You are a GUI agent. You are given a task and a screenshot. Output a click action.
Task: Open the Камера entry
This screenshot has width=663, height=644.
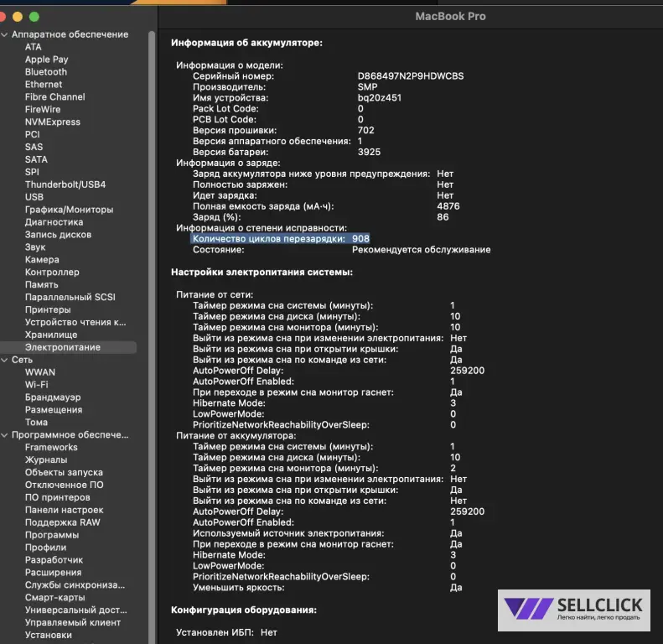[42, 260]
